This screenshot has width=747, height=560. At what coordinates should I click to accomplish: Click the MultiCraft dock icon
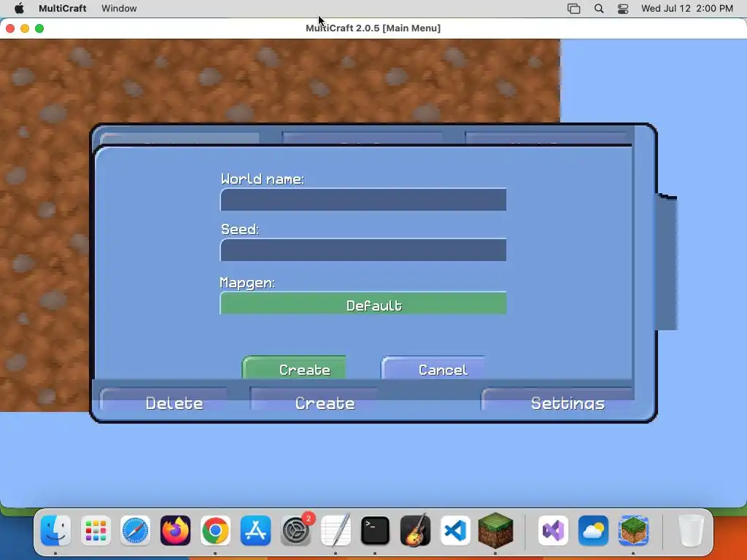point(633,530)
